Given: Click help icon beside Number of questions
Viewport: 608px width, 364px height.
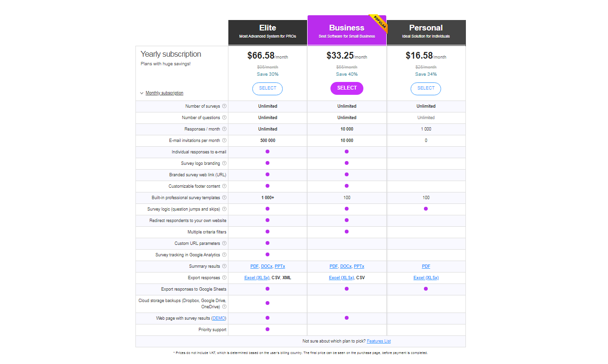Looking at the screenshot, I should (224, 118).
